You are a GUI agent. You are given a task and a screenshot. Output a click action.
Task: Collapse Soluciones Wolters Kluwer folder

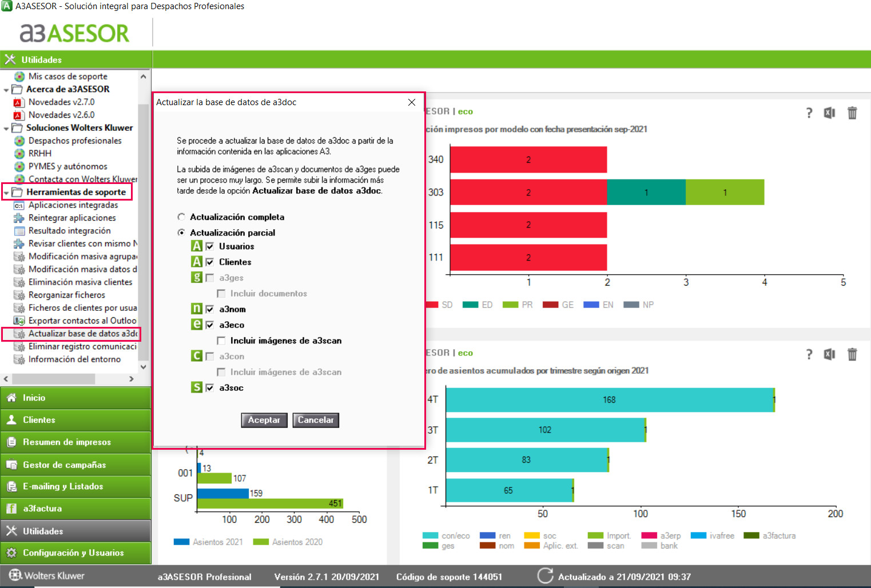pyautogui.click(x=6, y=129)
